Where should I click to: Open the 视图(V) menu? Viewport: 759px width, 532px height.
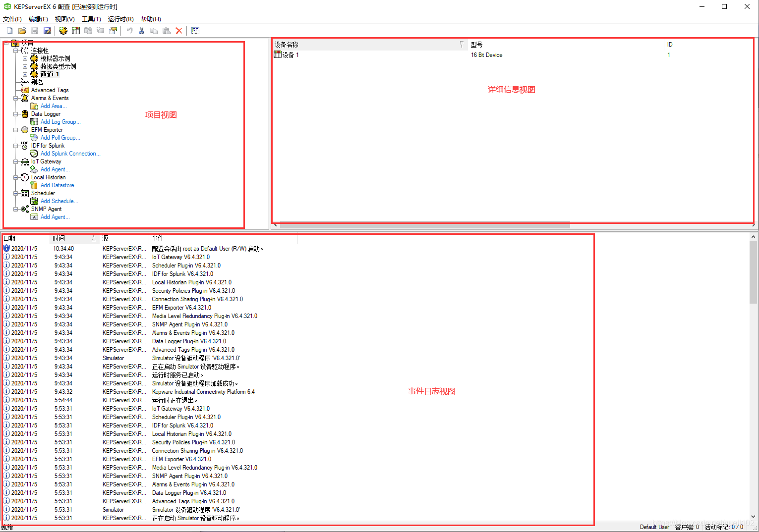pos(65,19)
